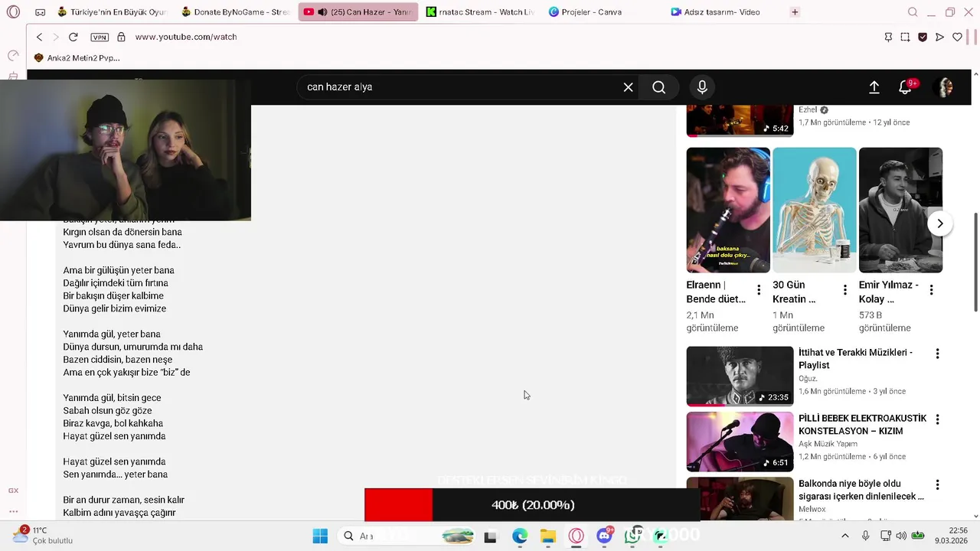980x551 pixels.
Task: Run the YouTube search
Action: (x=659, y=87)
